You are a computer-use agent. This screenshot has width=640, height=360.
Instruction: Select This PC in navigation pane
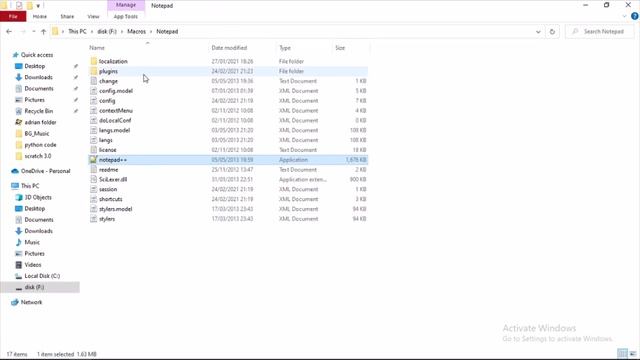click(30, 186)
